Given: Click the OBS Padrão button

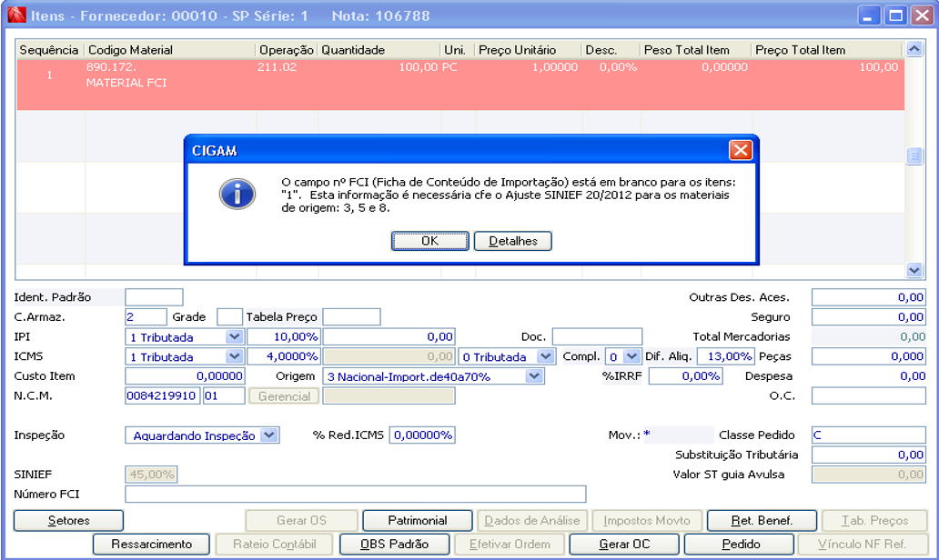Looking at the screenshot, I should 395,544.
